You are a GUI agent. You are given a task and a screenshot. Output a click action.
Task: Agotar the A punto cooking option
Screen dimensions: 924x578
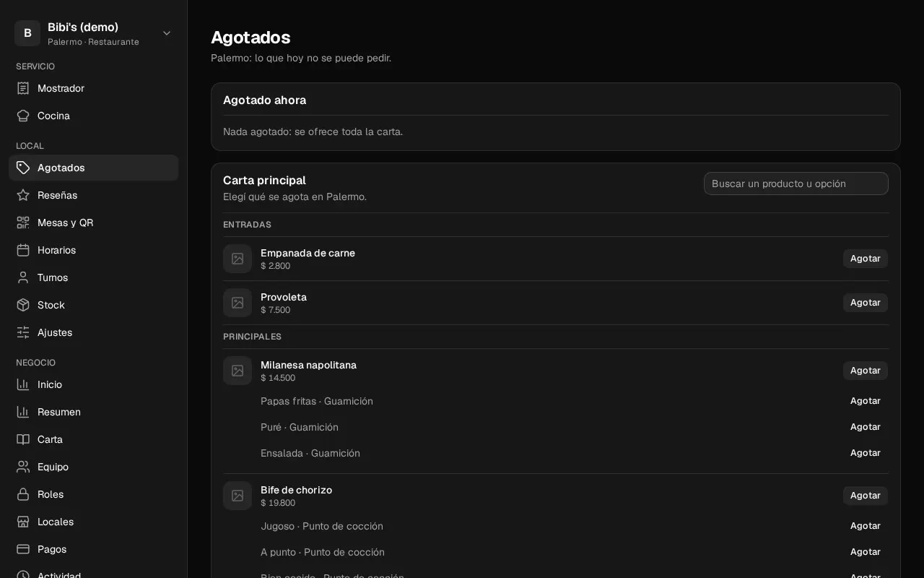(x=866, y=552)
